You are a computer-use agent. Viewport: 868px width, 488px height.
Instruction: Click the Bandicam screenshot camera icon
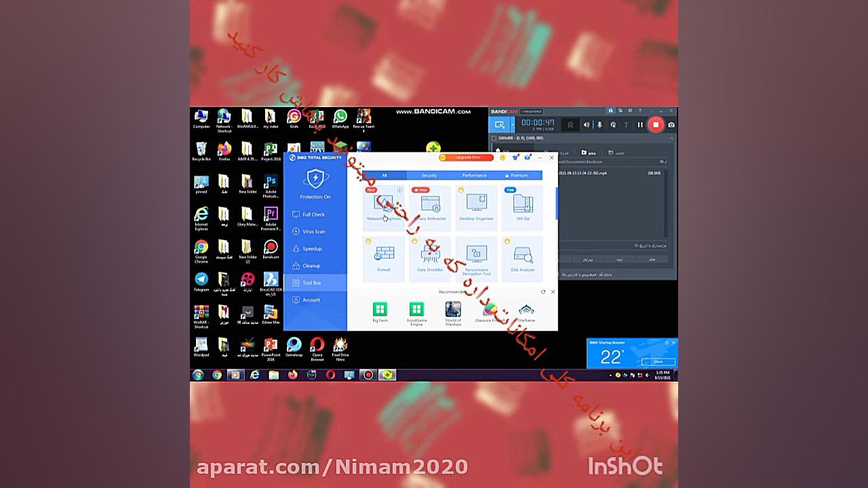pyautogui.click(x=671, y=125)
